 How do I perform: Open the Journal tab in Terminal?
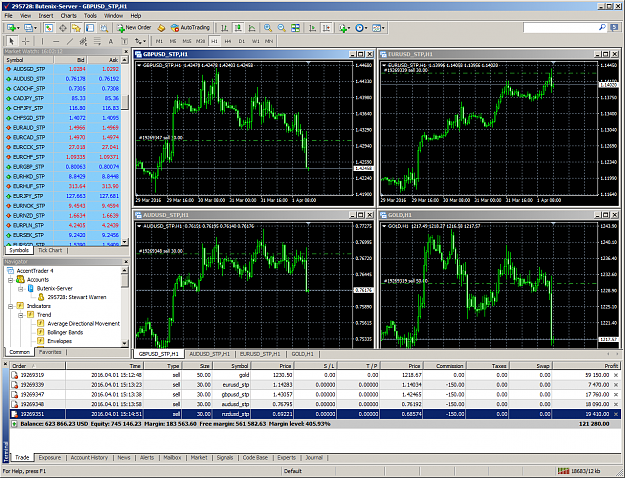314,458
